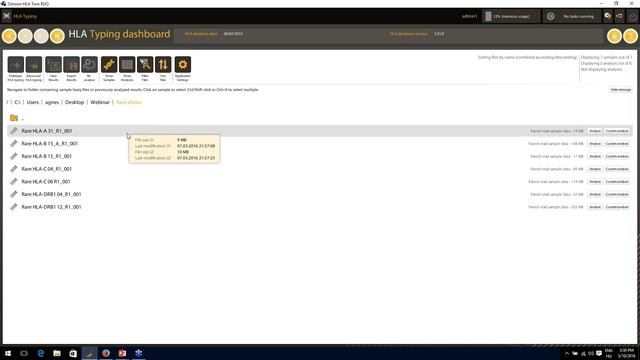Launch Edge browser from taskbar
The image size is (640, 360).
41,353
